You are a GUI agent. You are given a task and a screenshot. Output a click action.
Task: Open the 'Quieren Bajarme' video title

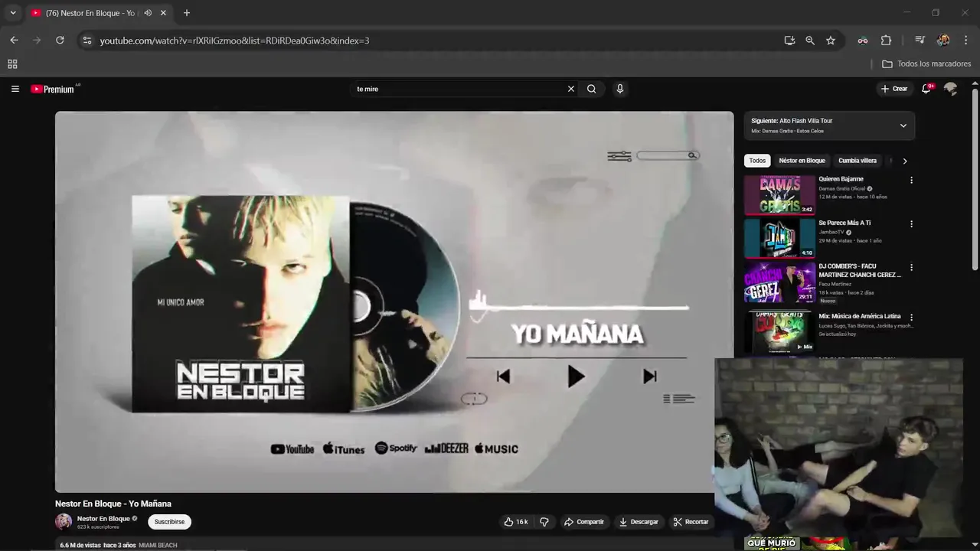pos(841,179)
